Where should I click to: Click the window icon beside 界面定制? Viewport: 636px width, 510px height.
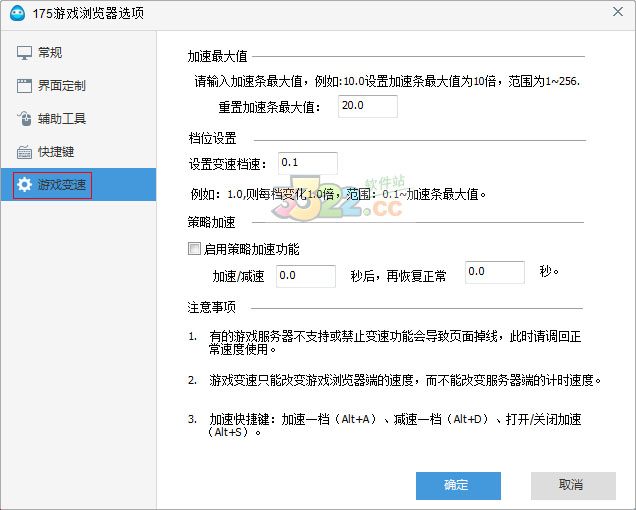coord(24,86)
